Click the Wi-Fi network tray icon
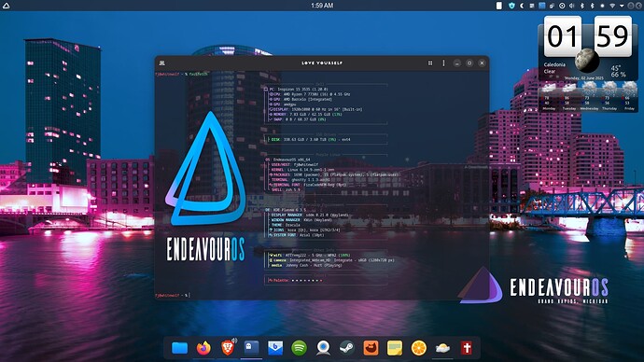The width and height of the screenshot is (644, 362). pyautogui.click(x=612, y=6)
